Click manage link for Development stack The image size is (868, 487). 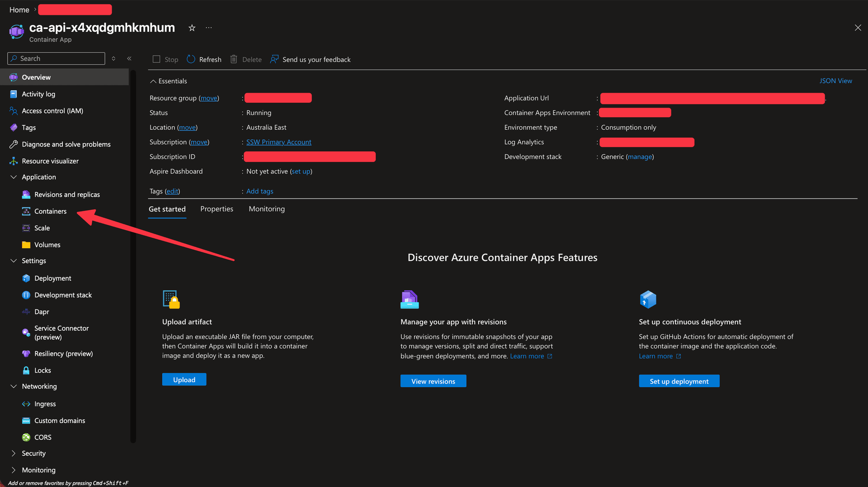[640, 157]
